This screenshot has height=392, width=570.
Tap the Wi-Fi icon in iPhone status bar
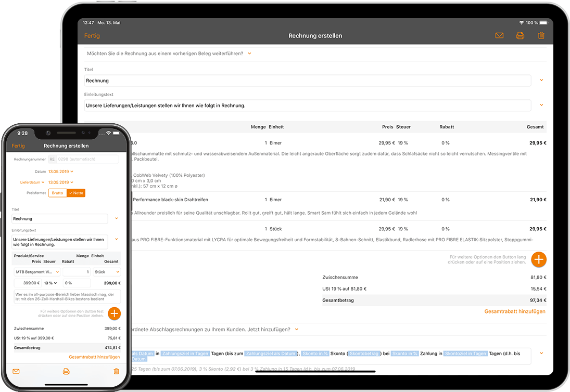[x=108, y=133]
